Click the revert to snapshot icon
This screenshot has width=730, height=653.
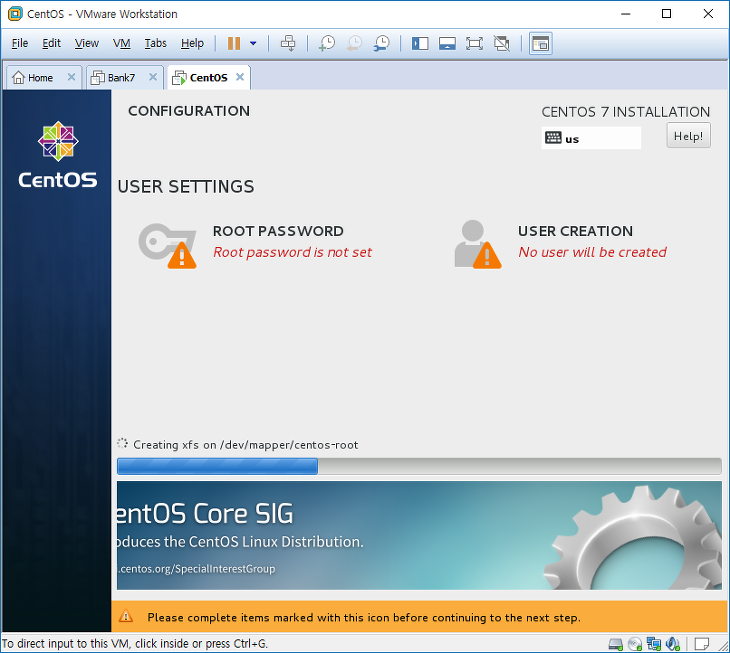[354, 43]
